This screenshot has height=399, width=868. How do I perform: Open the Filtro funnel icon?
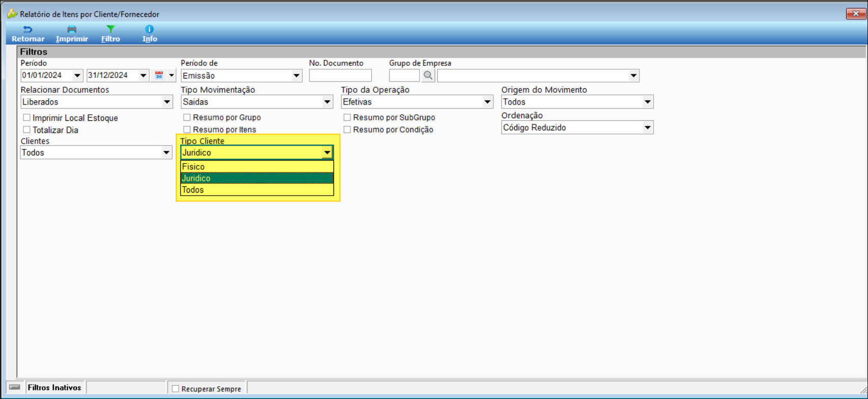[110, 30]
